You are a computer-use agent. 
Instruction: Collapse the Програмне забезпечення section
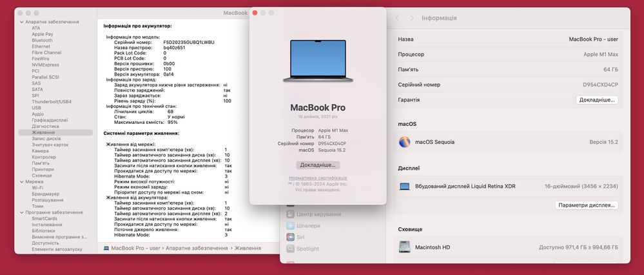21,212
